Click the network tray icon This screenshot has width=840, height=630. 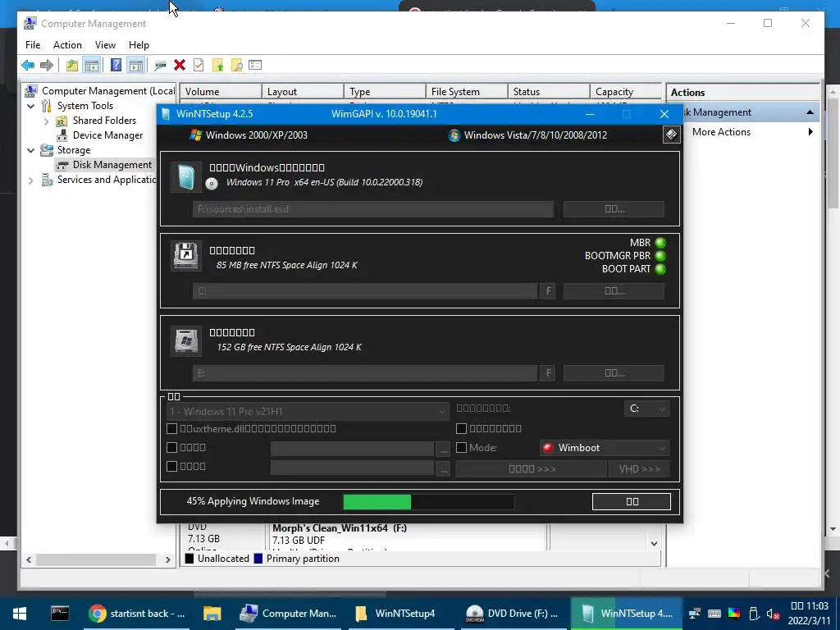(x=695, y=614)
